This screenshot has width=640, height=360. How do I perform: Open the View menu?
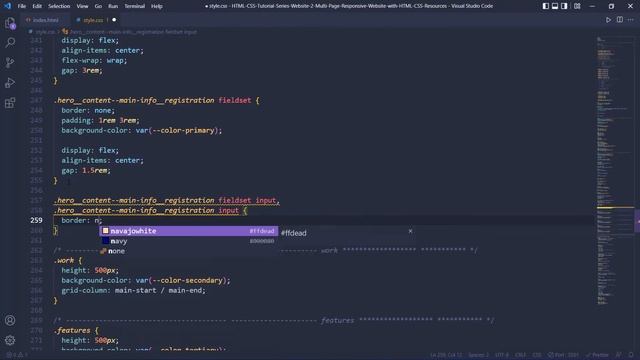click(82, 6)
